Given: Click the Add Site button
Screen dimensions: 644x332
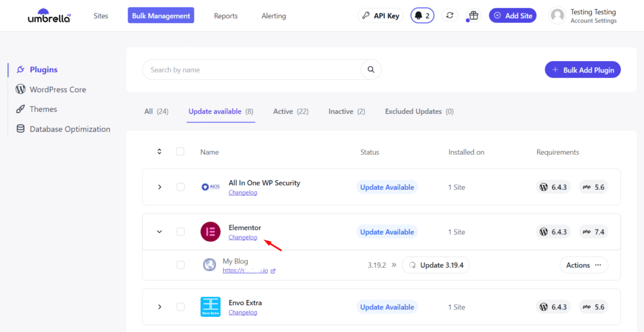Looking at the screenshot, I should [513, 16].
